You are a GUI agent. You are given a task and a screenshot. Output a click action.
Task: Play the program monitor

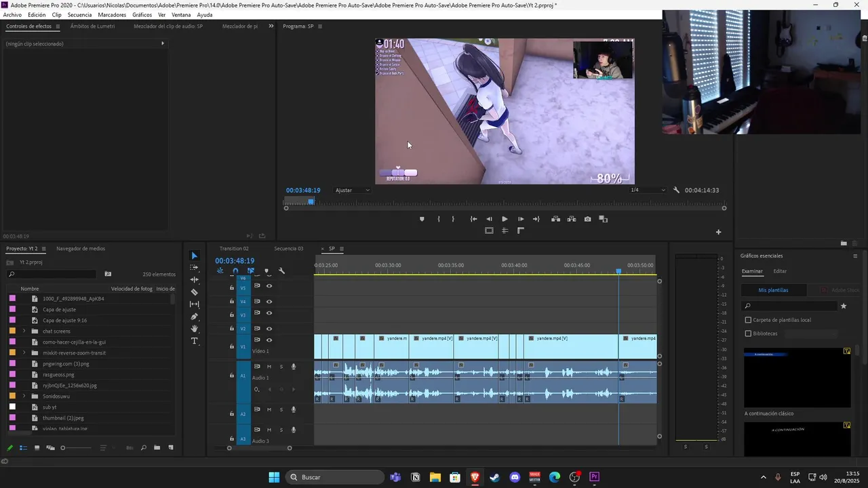tap(505, 219)
